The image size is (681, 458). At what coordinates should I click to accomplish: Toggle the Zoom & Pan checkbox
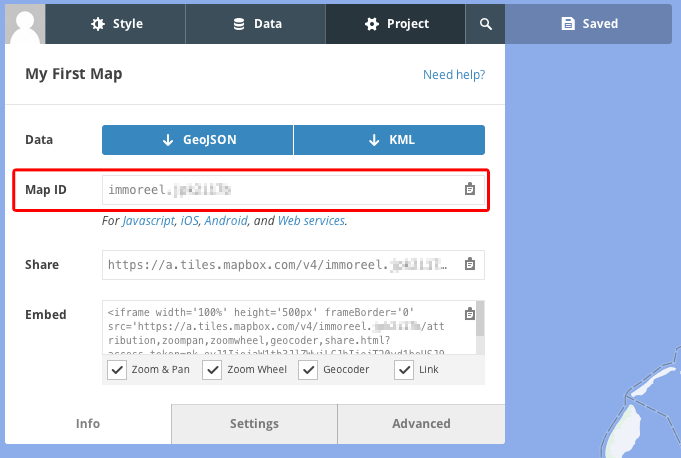pyautogui.click(x=117, y=370)
